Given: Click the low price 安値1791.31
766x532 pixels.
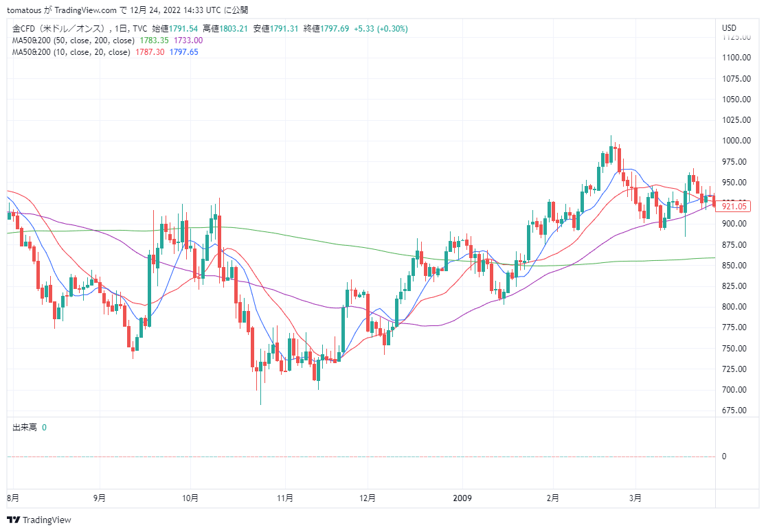Looking at the screenshot, I should (x=275, y=29).
